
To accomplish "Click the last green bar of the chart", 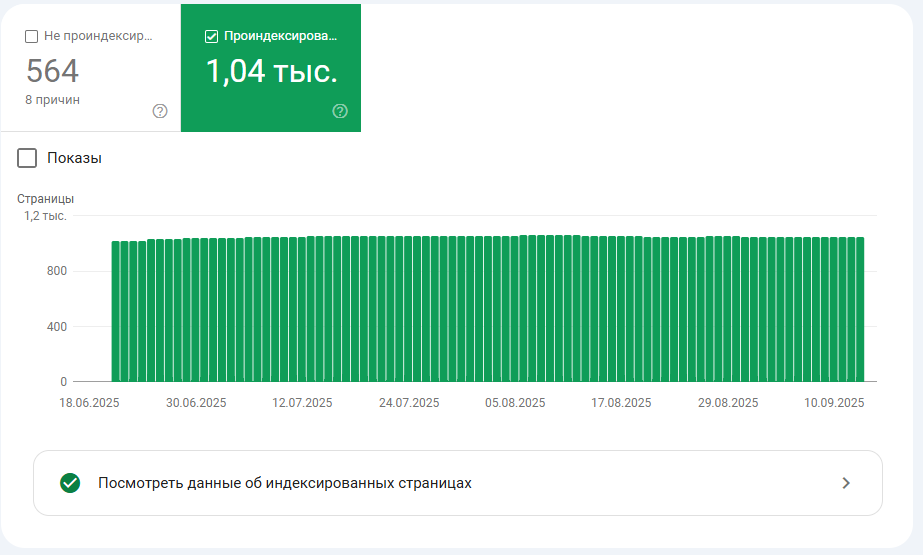I will click(x=860, y=310).
